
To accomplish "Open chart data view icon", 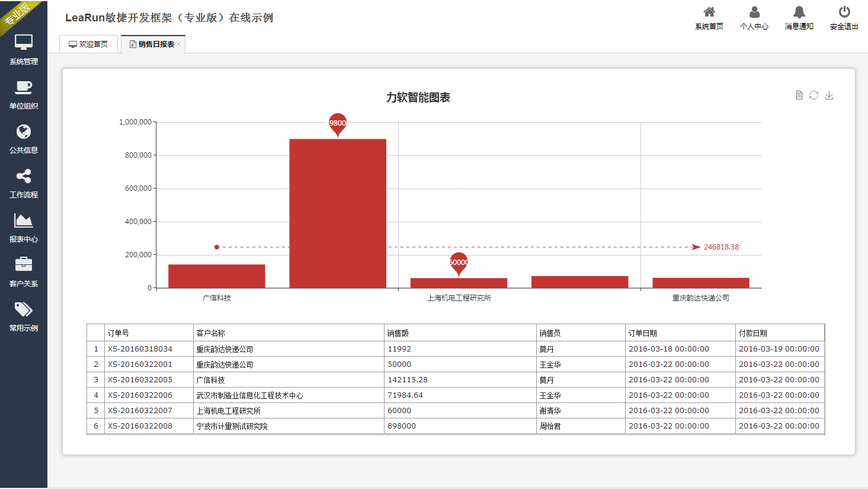I will coord(799,95).
